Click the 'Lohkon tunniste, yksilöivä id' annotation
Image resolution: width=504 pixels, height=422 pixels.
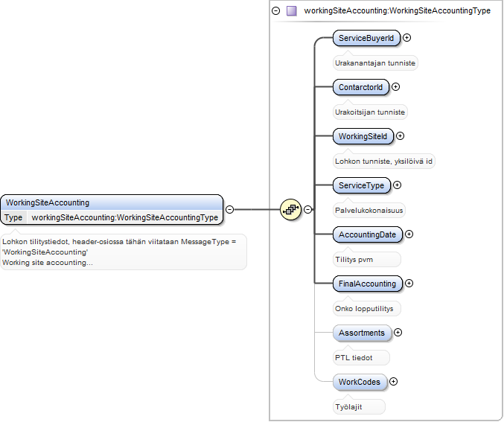click(x=384, y=162)
